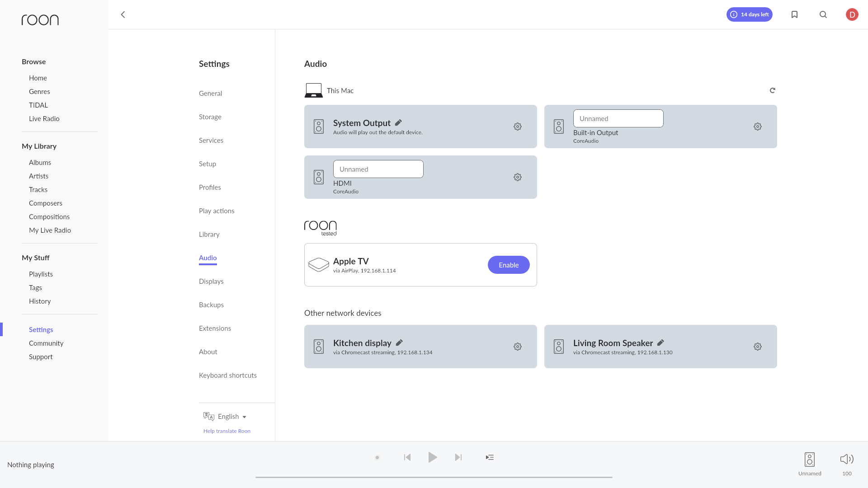868x488 pixels.
Task: Open the Keyboard shortcuts settings tab
Action: (228, 375)
